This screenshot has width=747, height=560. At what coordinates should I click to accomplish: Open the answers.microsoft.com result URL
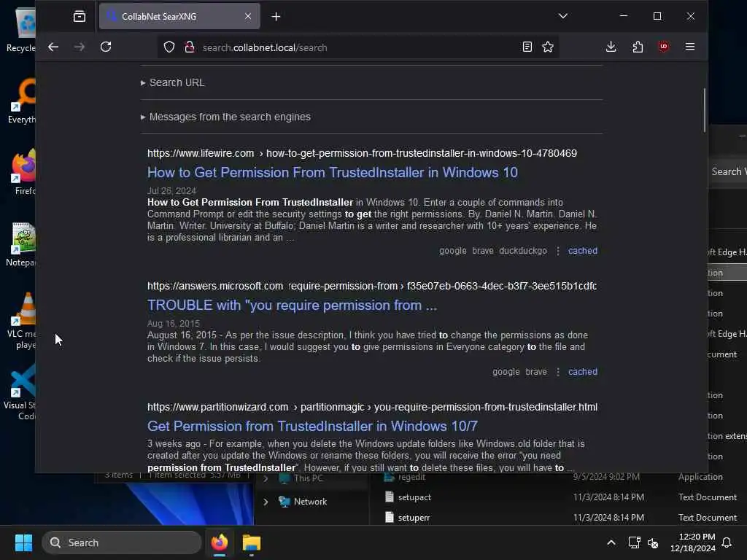[x=372, y=286]
